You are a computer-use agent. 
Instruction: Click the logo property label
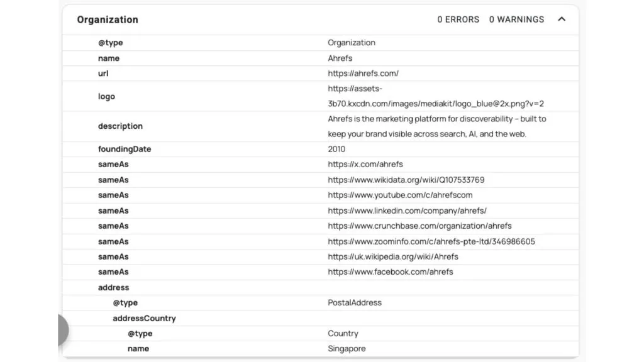click(x=106, y=96)
